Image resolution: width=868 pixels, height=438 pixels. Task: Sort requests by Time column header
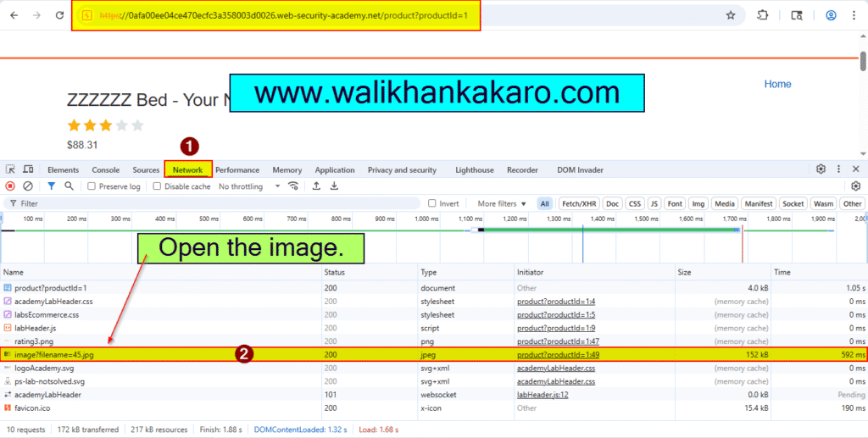point(820,272)
